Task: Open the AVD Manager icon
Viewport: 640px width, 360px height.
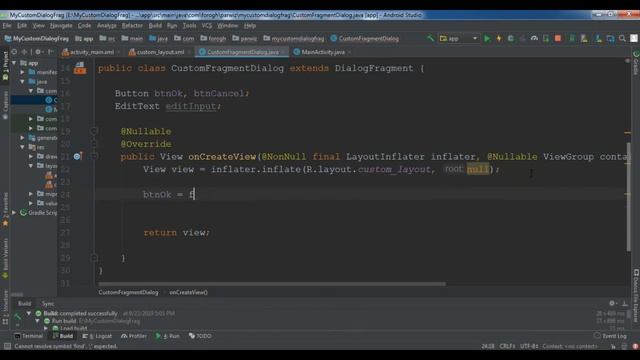Action: click(584, 38)
